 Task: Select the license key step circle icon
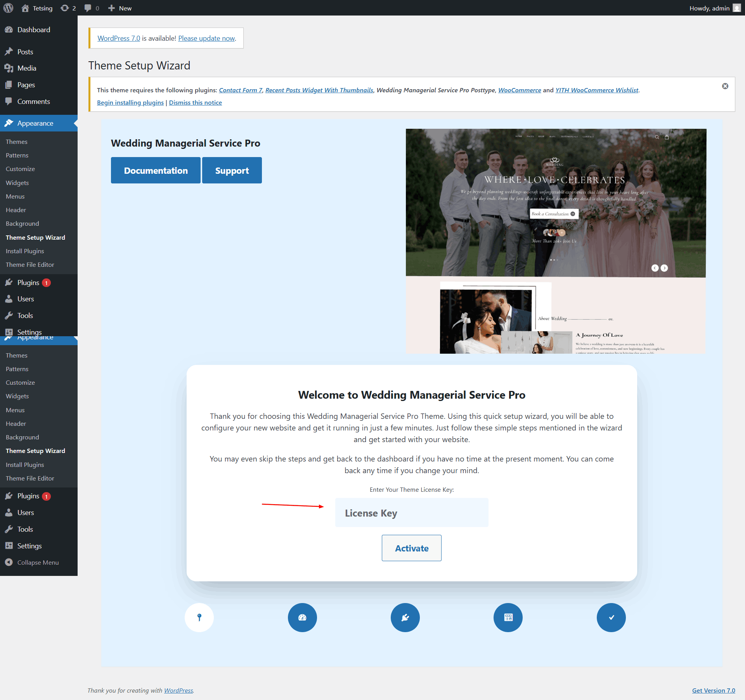coord(199,617)
